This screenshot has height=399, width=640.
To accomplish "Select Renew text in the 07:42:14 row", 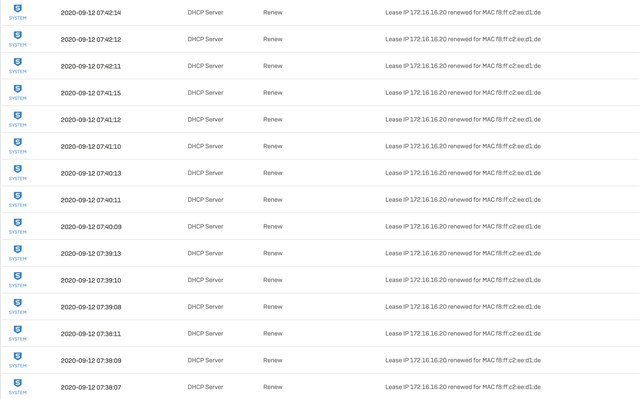I will click(x=273, y=12).
